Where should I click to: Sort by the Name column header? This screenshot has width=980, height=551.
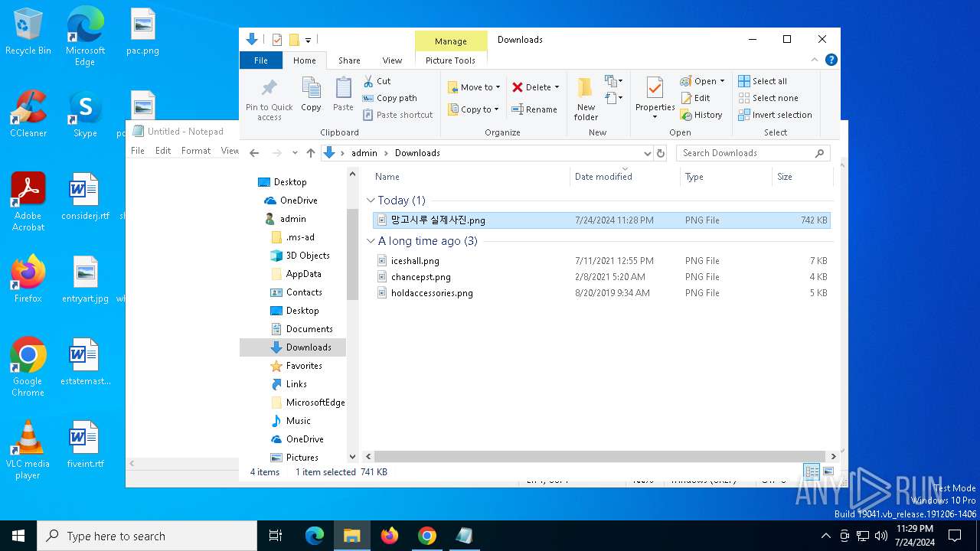click(x=469, y=177)
